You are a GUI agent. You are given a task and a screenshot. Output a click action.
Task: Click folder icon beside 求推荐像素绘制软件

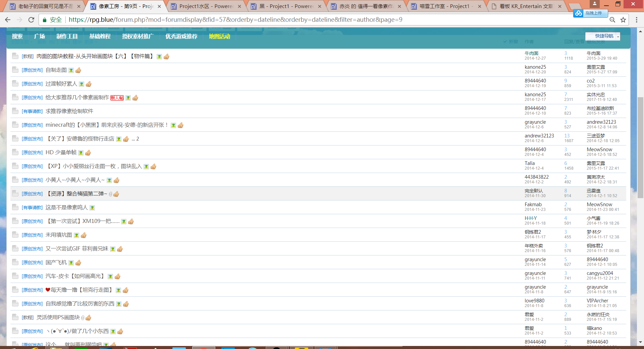15,111
